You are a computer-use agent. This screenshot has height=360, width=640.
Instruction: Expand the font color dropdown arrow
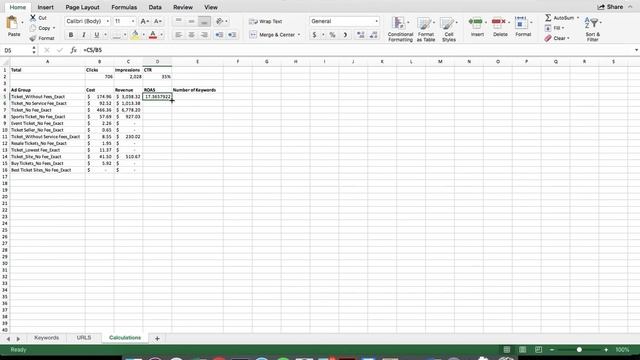point(162,35)
